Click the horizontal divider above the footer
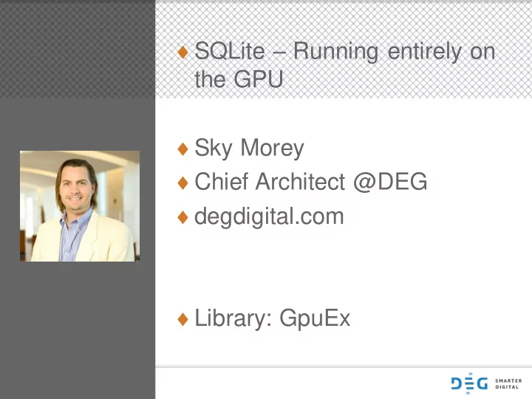The height and width of the screenshot is (399, 532). (344, 367)
